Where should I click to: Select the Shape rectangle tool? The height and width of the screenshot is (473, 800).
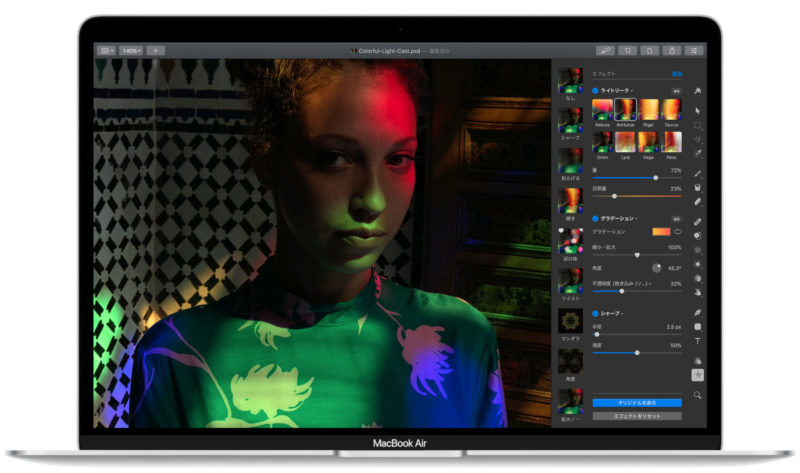(x=697, y=327)
